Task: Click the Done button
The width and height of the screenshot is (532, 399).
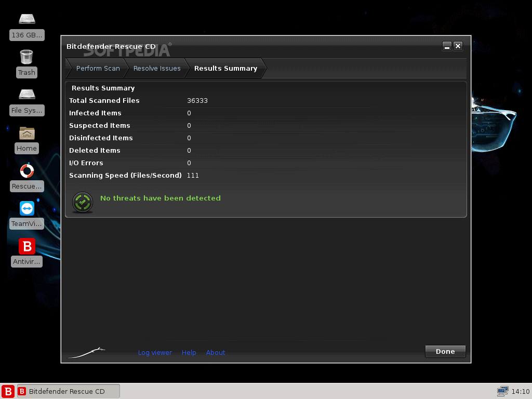Action: click(x=445, y=352)
